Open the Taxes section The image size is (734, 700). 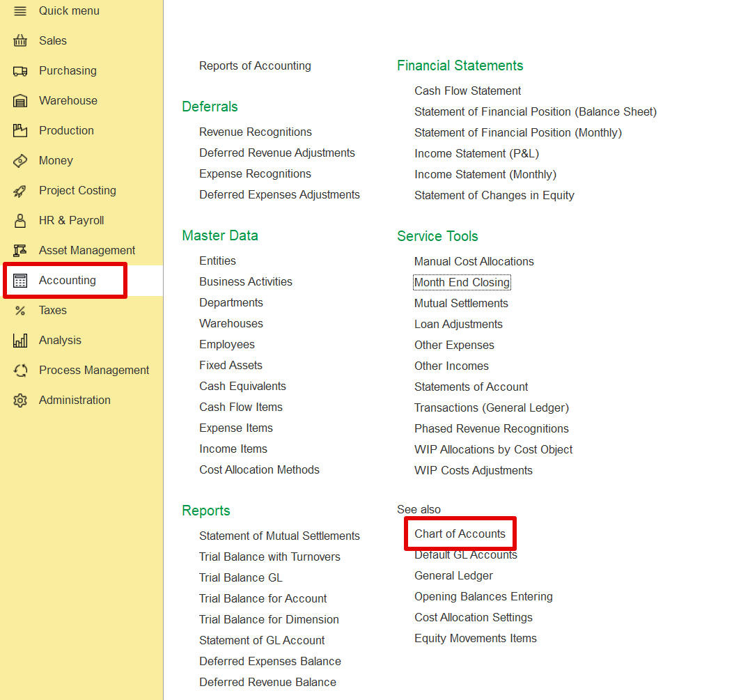[53, 311]
